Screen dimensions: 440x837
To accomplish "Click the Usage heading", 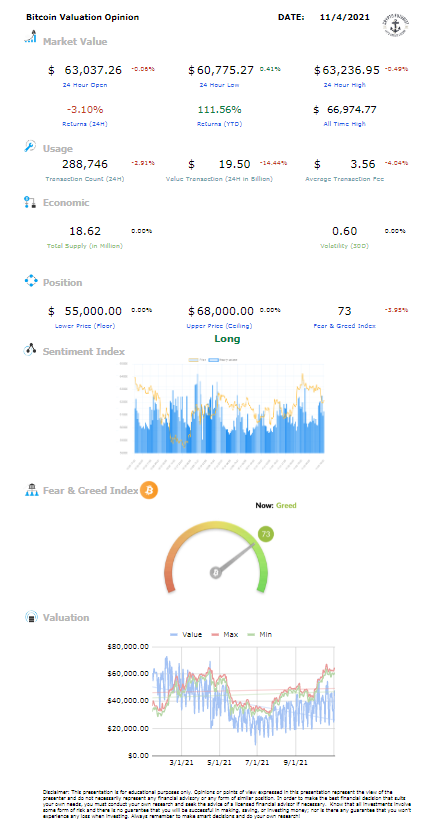I will tap(58, 149).
